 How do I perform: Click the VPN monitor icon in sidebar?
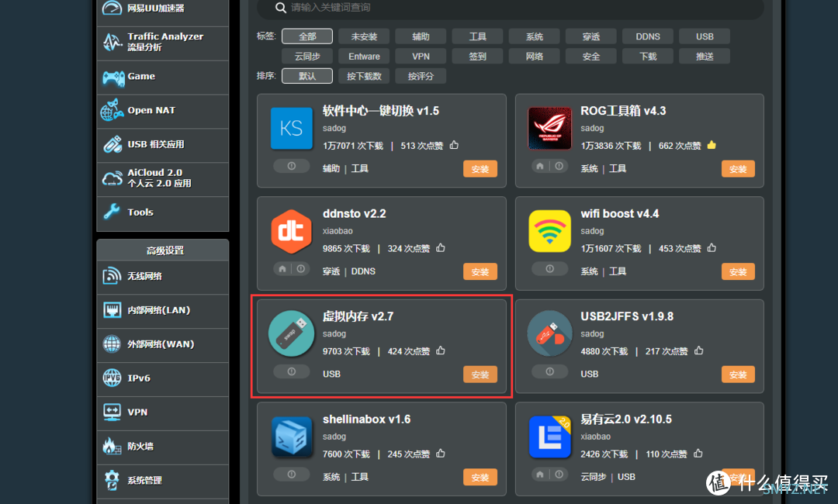pos(113,413)
